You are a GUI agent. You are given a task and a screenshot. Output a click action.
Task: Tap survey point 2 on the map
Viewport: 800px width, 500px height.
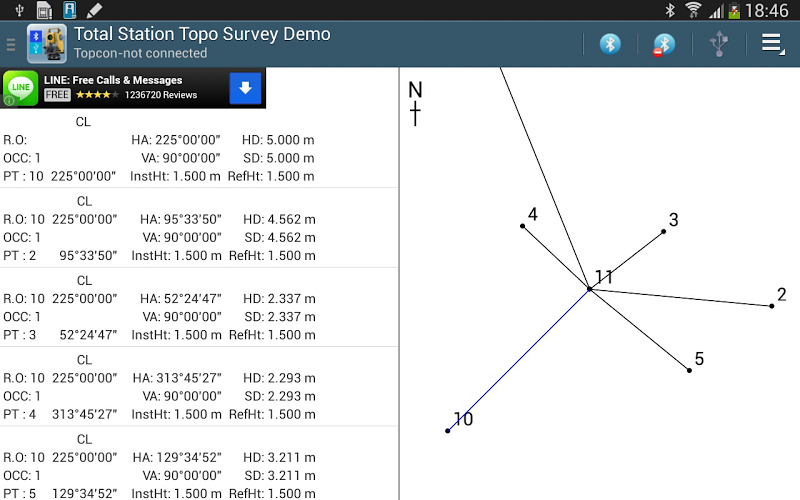pyautogui.click(x=772, y=305)
